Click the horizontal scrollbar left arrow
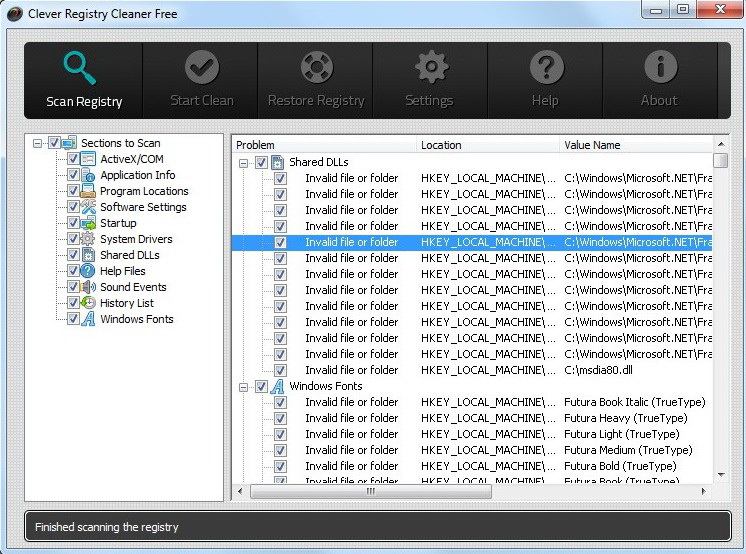This screenshot has width=746, height=554. coord(240,491)
